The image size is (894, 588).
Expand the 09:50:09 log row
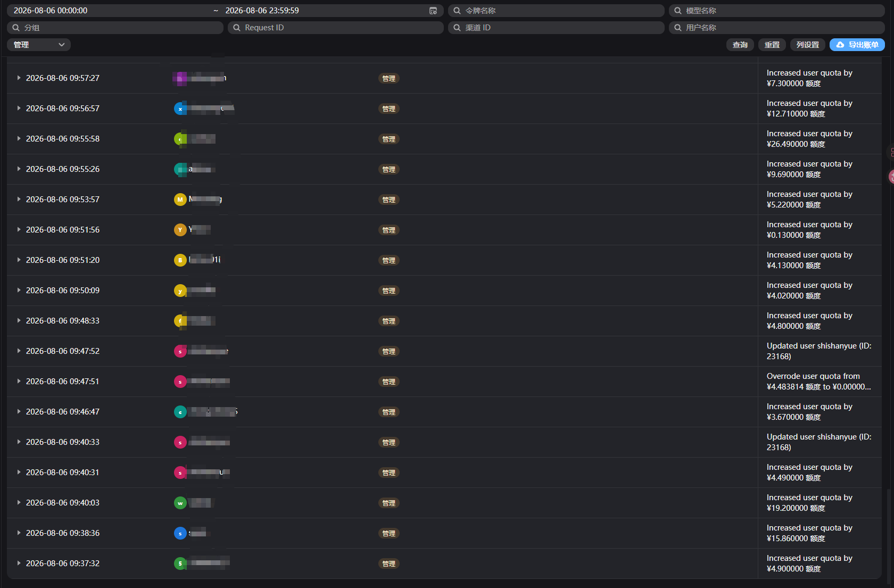point(19,290)
